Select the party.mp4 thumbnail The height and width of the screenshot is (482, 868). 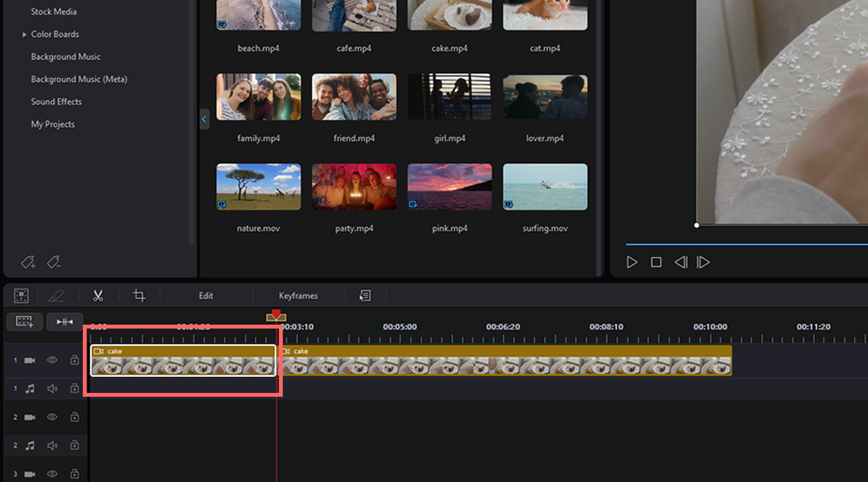354,187
